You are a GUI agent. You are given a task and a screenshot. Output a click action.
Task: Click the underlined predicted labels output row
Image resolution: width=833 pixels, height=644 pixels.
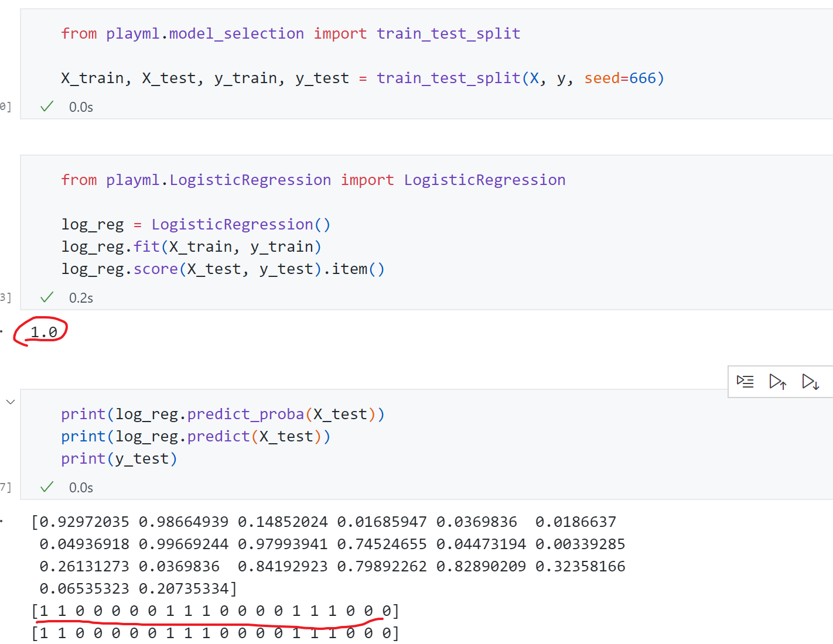(215, 611)
